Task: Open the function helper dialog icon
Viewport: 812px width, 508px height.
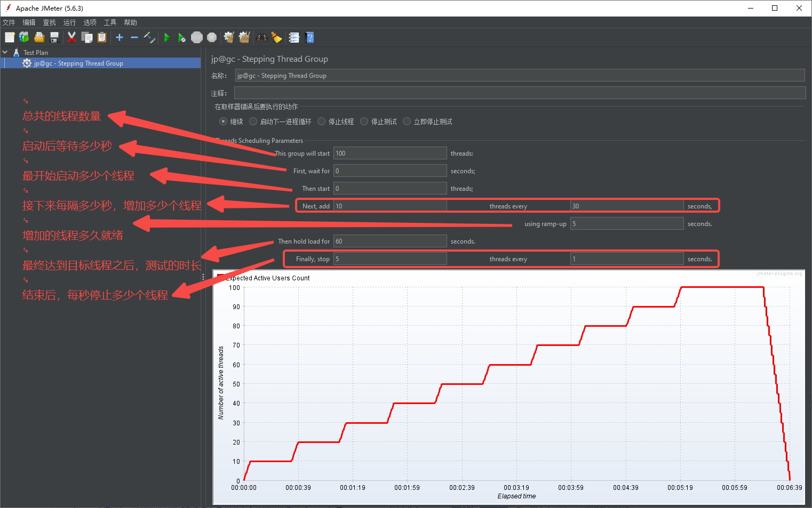Action: pos(294,37)
